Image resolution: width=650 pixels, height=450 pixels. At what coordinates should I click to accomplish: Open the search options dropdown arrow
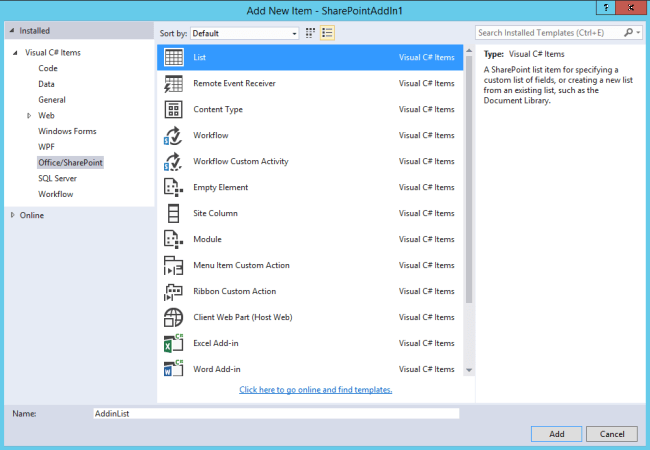point(638,32)
